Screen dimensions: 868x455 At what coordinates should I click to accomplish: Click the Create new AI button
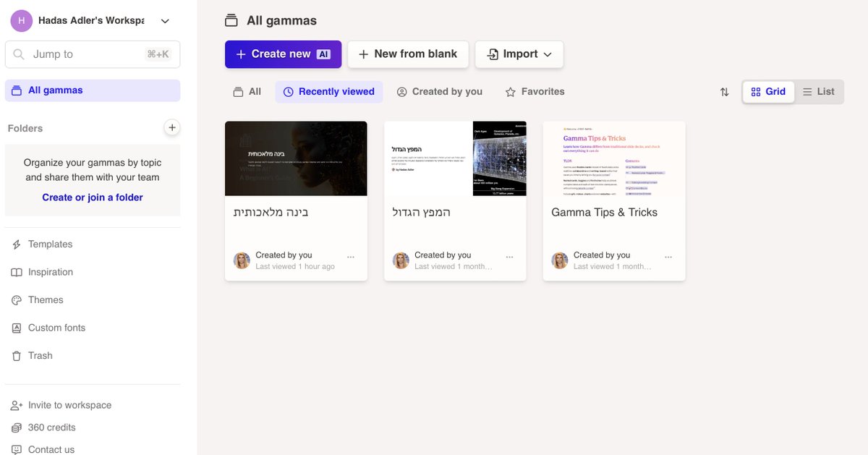click(x=283, y=54)
